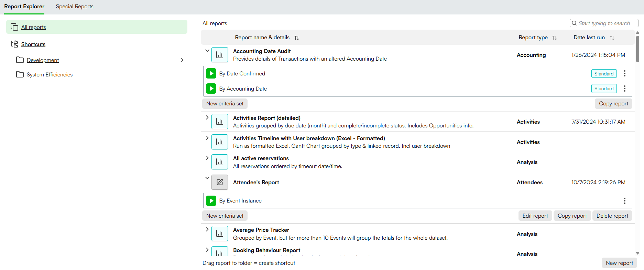This screenshot has width=644, height=270.
Task: Click the date 10/7/2024 2:19:26 PM
Action: tap(598, 182)
